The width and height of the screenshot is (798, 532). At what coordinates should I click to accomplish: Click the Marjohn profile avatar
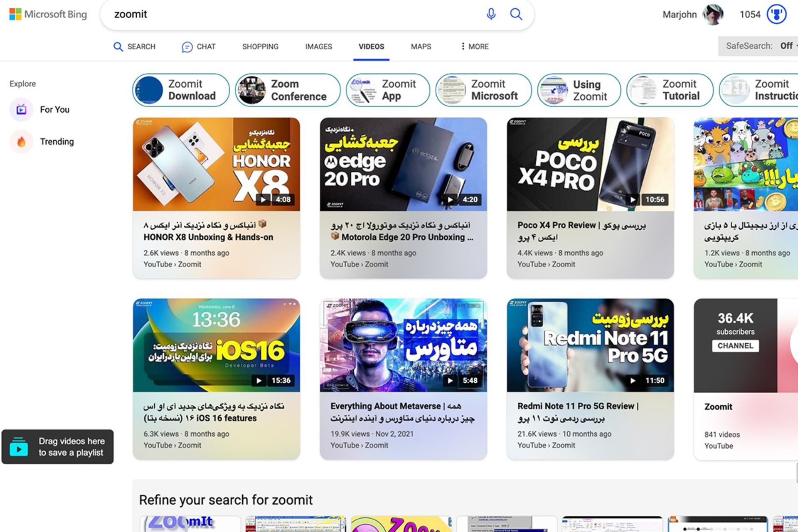[713, 15]
